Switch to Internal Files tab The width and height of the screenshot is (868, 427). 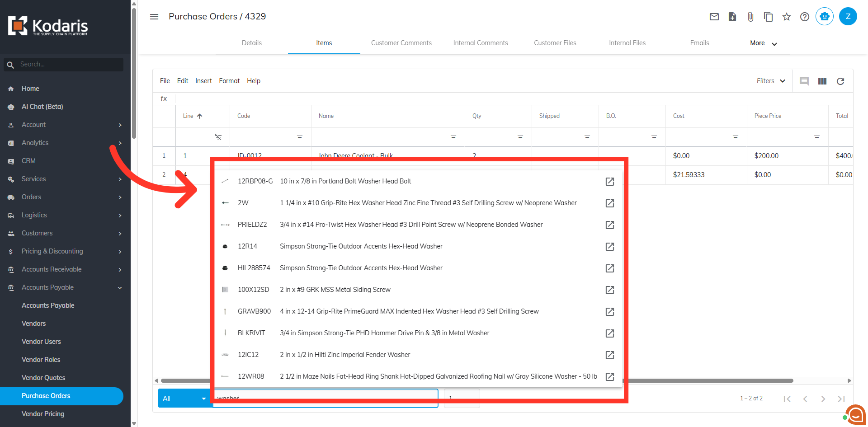pos(627,43)
